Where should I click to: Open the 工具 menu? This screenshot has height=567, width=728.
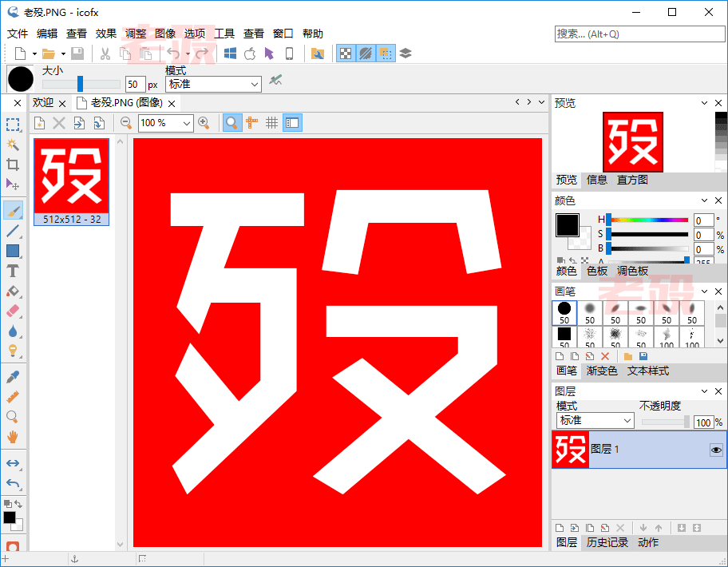click(224, 34)
